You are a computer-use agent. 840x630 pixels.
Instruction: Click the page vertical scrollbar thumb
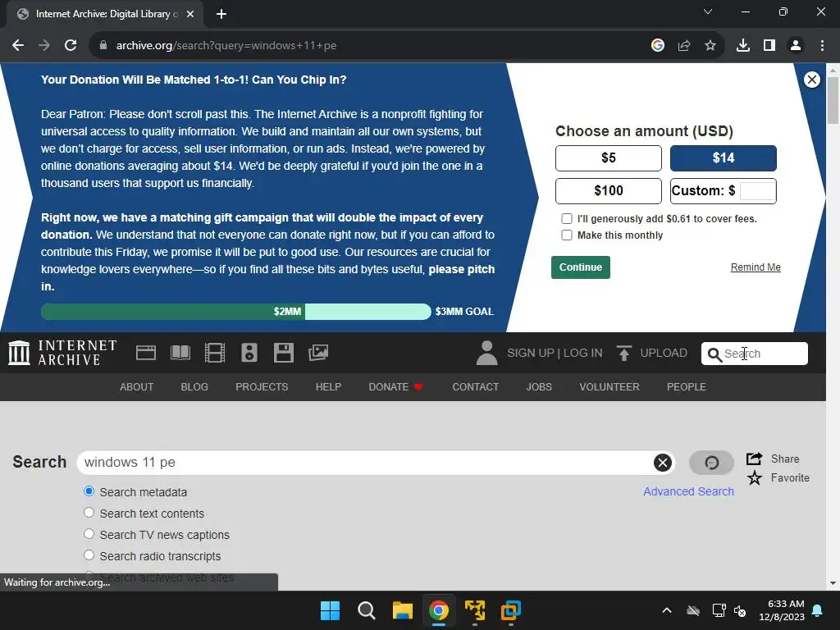click(833, 101)
